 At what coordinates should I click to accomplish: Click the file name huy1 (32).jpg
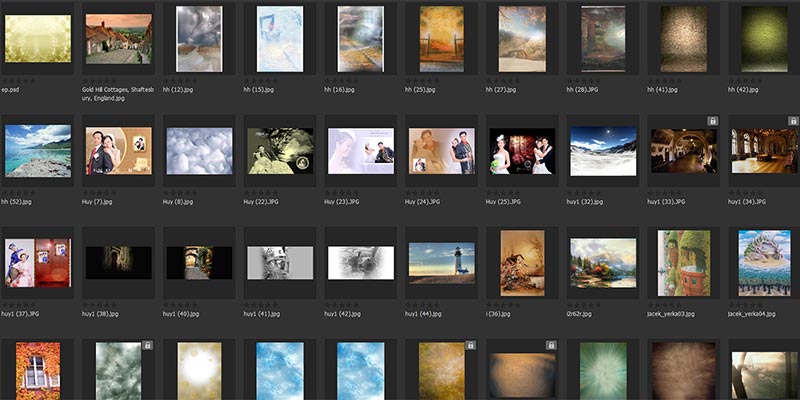[585, 202]
